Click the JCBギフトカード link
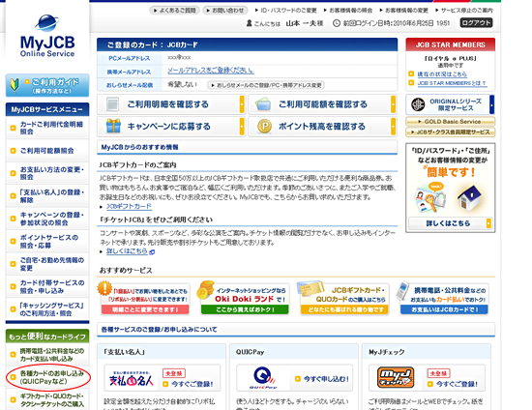The height and width of the screenshot is (410, 532). pyautogui.click(x=129, y=206)
